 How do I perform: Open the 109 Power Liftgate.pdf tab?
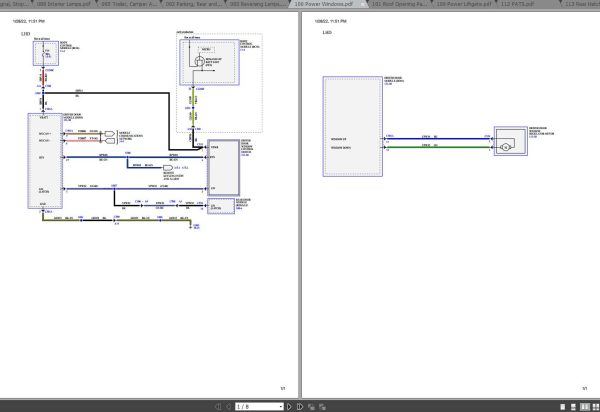[x=464, y=4]
